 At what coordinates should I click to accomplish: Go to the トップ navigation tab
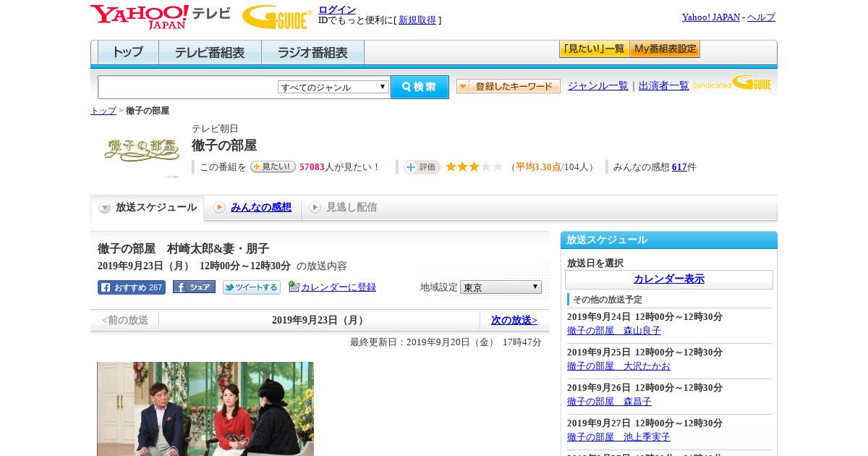128,53
